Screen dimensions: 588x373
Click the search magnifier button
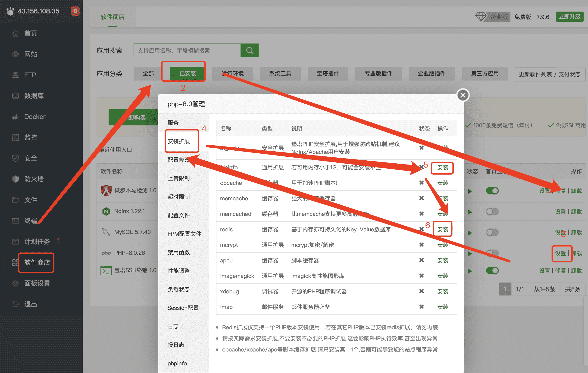point(249,50)
